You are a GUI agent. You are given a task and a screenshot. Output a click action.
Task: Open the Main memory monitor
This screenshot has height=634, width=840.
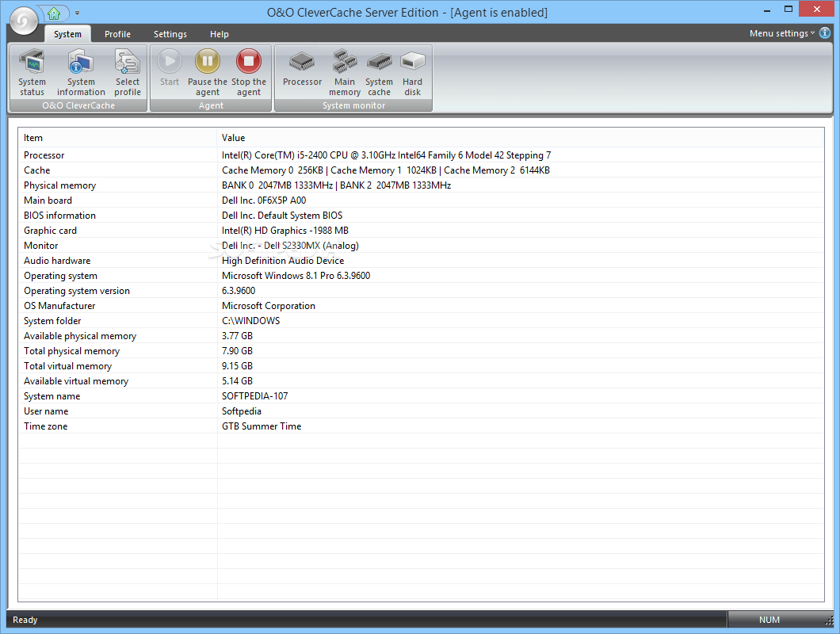345,73
